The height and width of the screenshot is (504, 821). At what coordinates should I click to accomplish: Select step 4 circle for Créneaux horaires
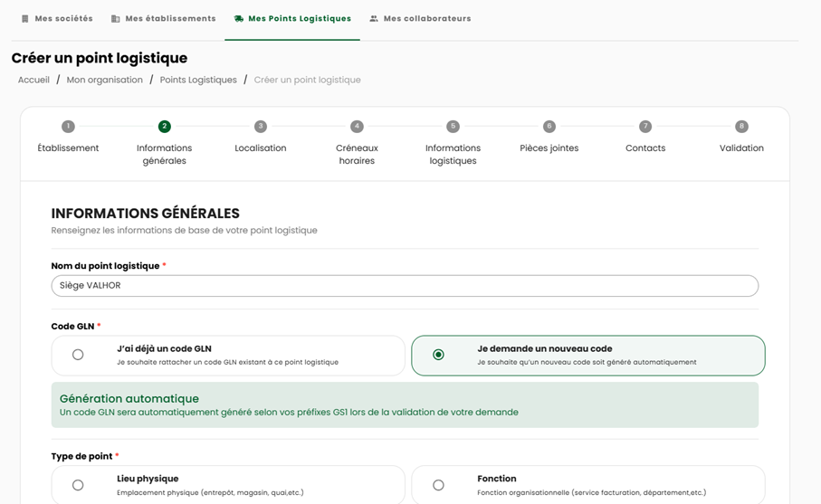click(x=357, y=126)
